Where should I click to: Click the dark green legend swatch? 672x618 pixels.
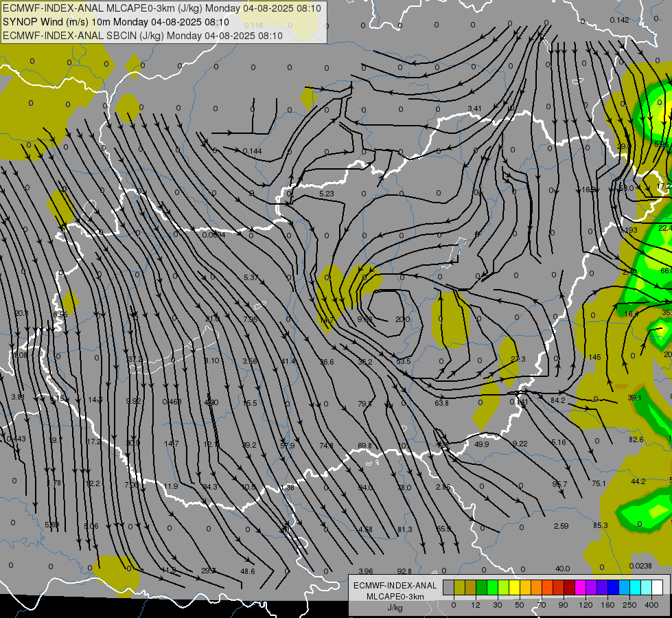(x=482, y=587)
